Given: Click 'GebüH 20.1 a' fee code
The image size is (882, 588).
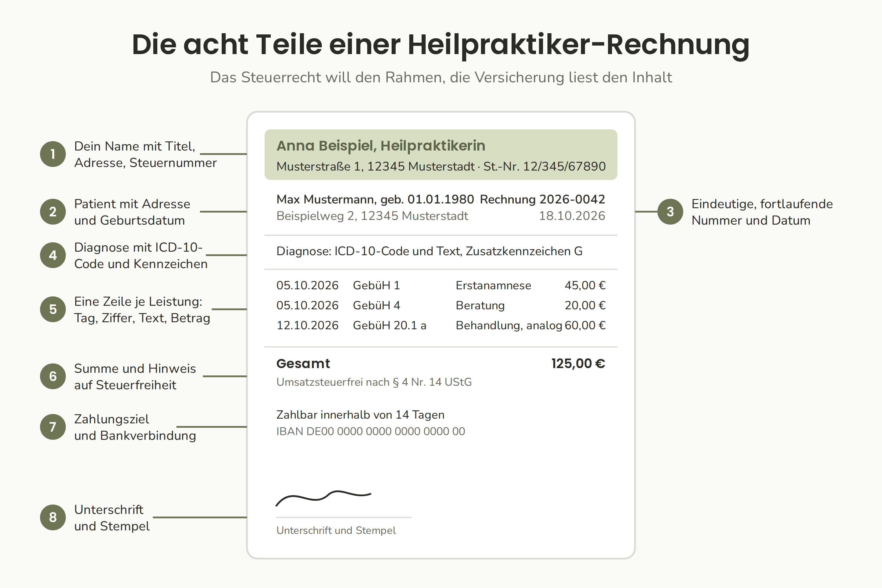Looking at the screenshot, I should coord(390,325).
